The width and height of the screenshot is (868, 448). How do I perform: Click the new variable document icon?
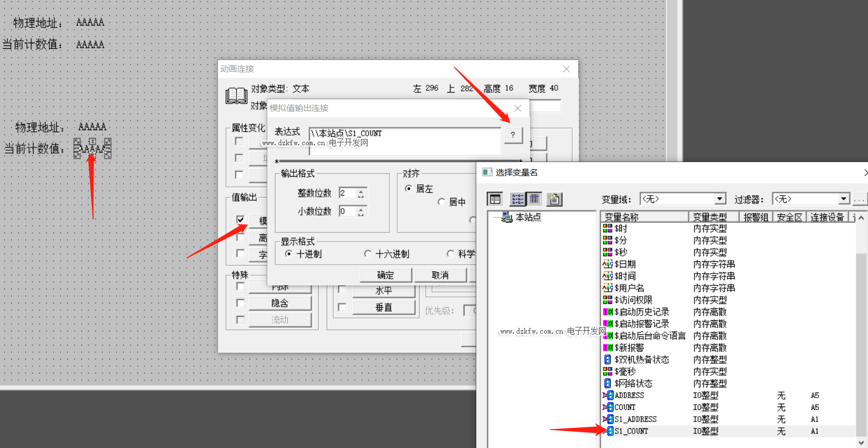click(554, 199)
